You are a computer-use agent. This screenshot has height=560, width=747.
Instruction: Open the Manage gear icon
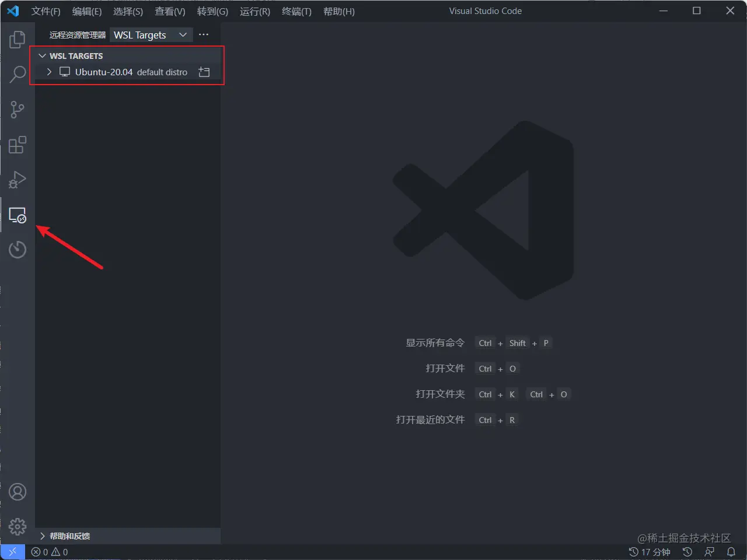pos(18,527)
